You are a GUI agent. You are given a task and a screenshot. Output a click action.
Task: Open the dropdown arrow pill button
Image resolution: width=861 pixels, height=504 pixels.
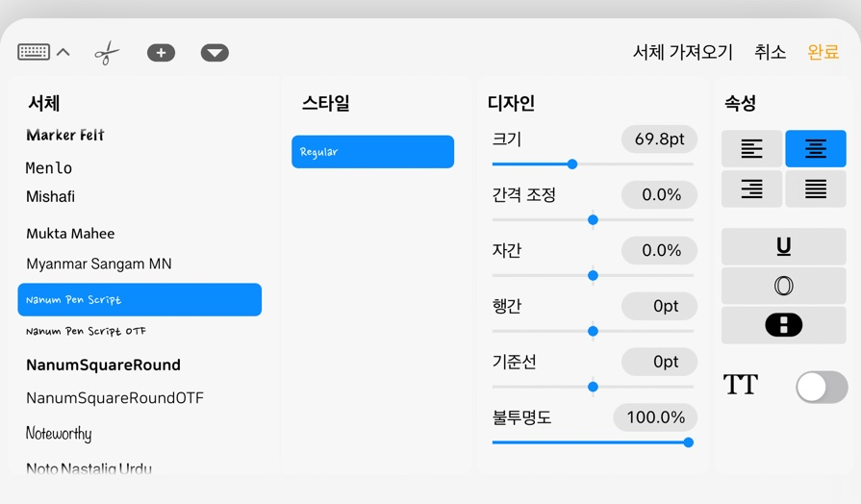pyautogui.click(x=215, y=53)
